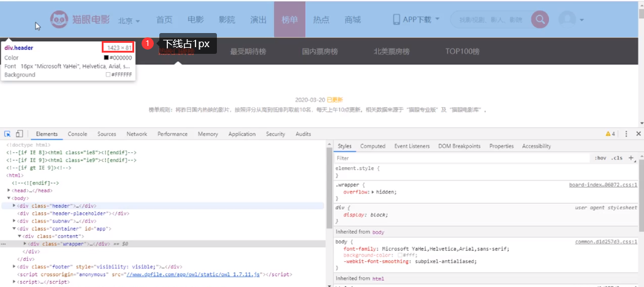Image resolution: width=644 pixels, height=287 pixels.
Task: Click the element.style rule block
Action: tap(485, 172)
